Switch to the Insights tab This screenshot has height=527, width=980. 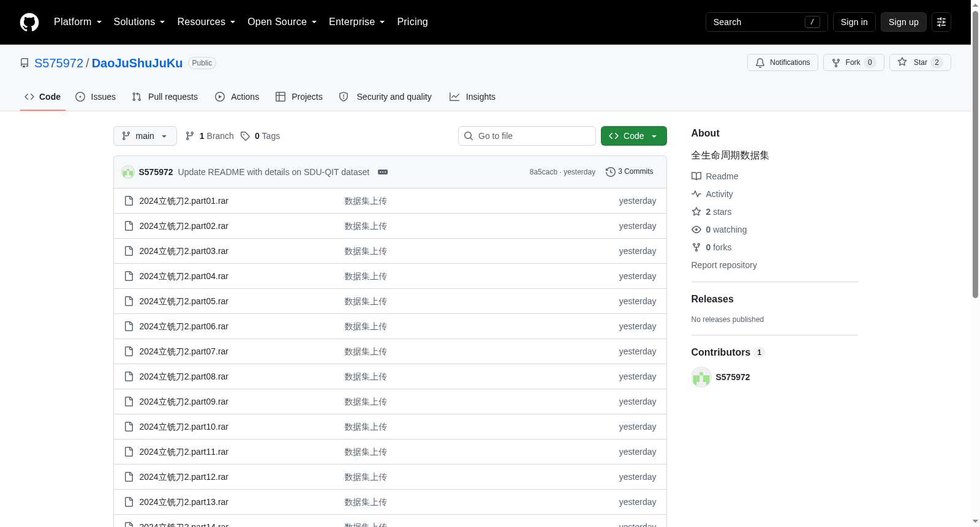click(x=472, y=97)
